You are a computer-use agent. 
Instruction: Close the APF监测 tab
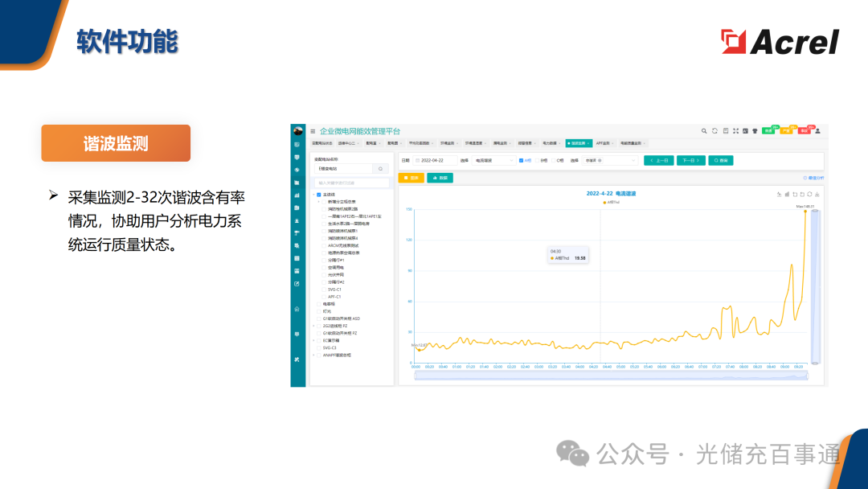point(612,143)
